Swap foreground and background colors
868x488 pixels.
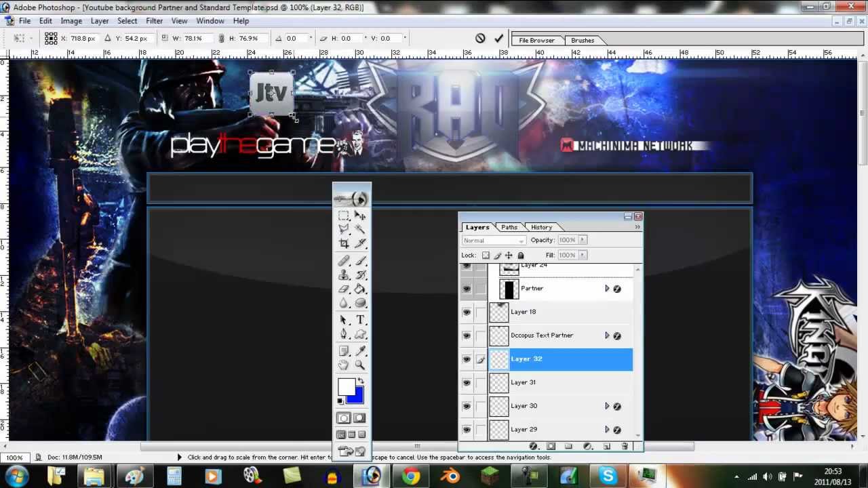[360, 382]
